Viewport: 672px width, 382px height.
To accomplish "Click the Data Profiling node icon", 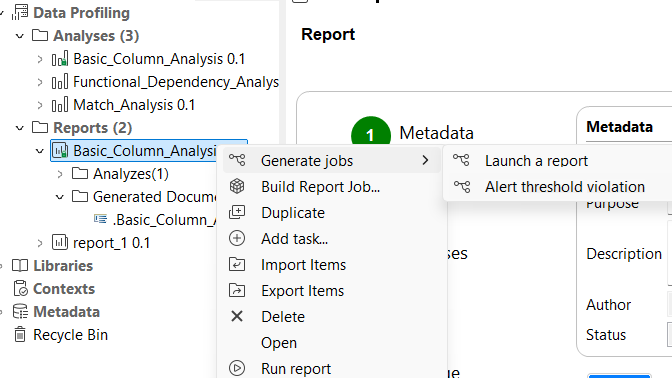I will [20, 12].
